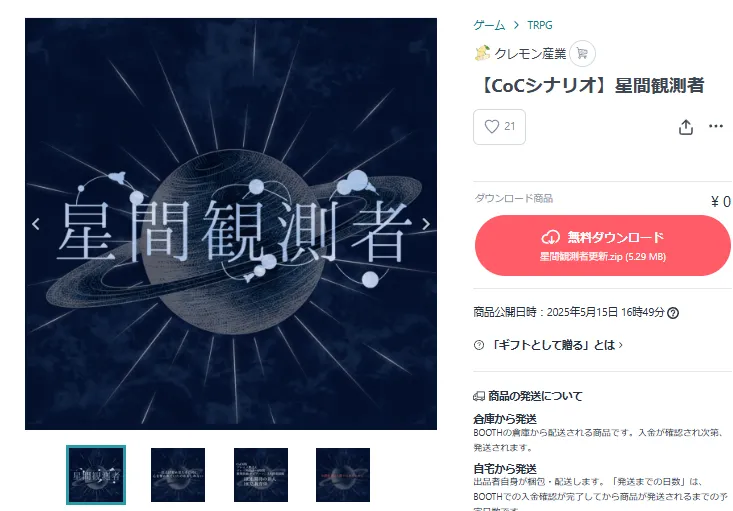Click the cloud download icon in red button
Viewport: 733px width, 511px height.
551,237
